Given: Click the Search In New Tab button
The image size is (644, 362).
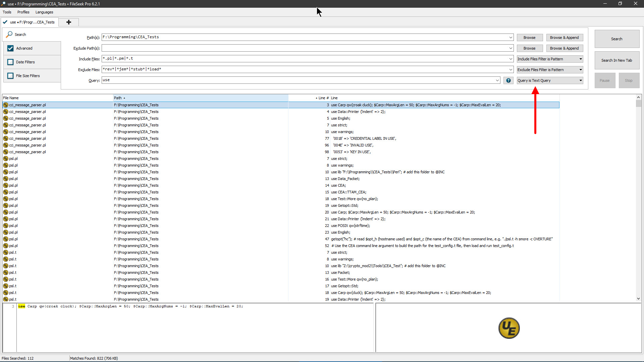Looking at the screenshot, I should (x=616, y=60).
